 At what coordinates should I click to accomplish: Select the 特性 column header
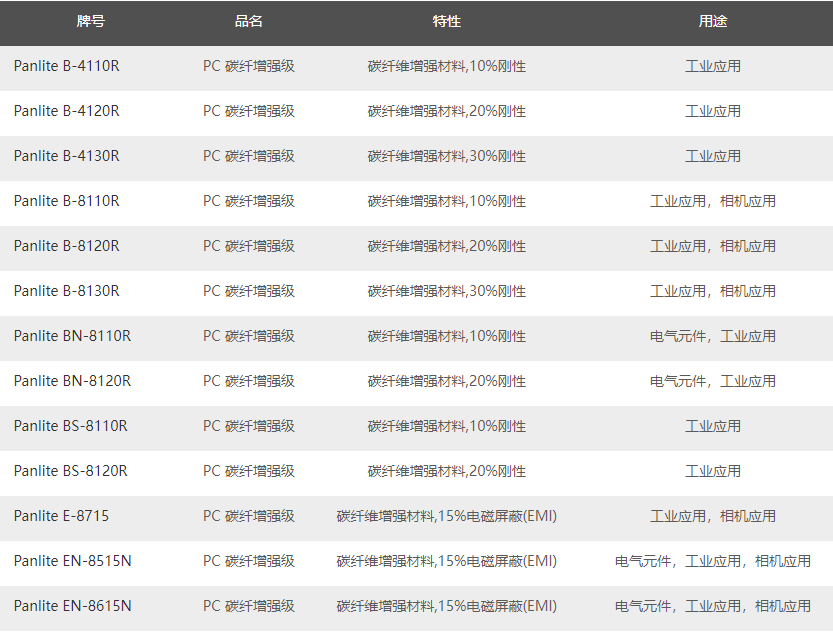click(447, 21)
